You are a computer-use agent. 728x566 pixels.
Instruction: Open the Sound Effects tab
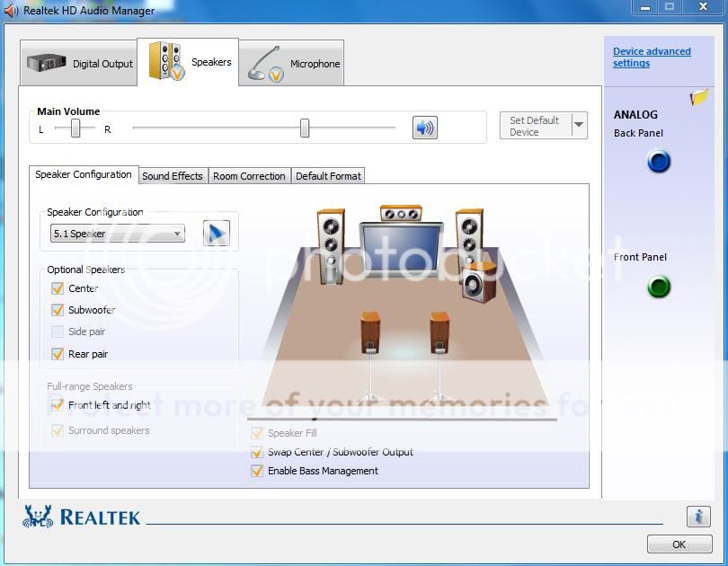tap(173, 175)
